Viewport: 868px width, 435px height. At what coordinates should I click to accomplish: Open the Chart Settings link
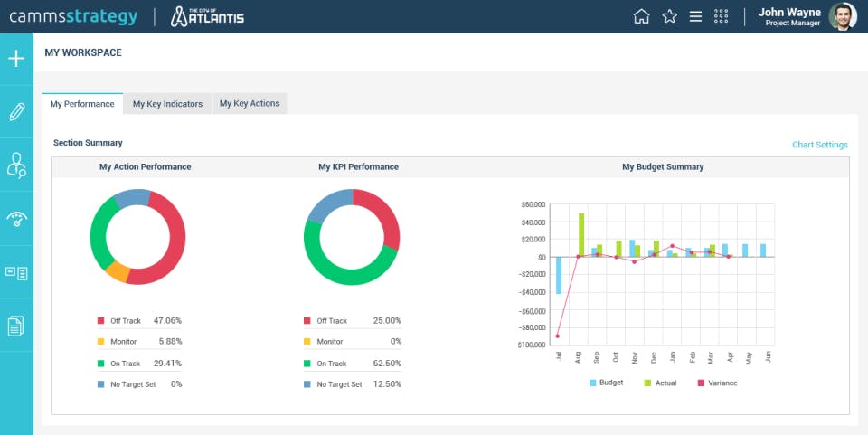coord(819,145)
